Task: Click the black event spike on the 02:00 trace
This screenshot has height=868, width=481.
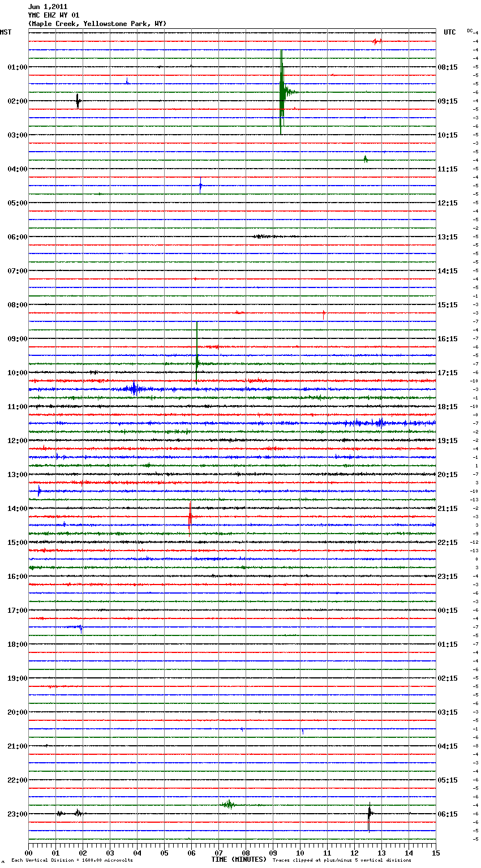Action: (78, 101)
